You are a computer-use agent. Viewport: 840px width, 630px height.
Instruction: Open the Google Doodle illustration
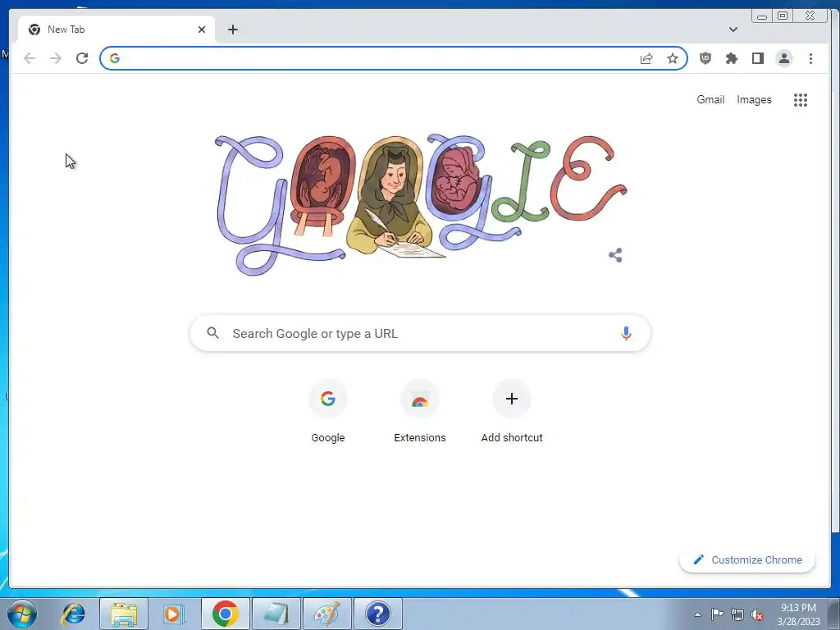pyautogui.click(x=421, y=205)
